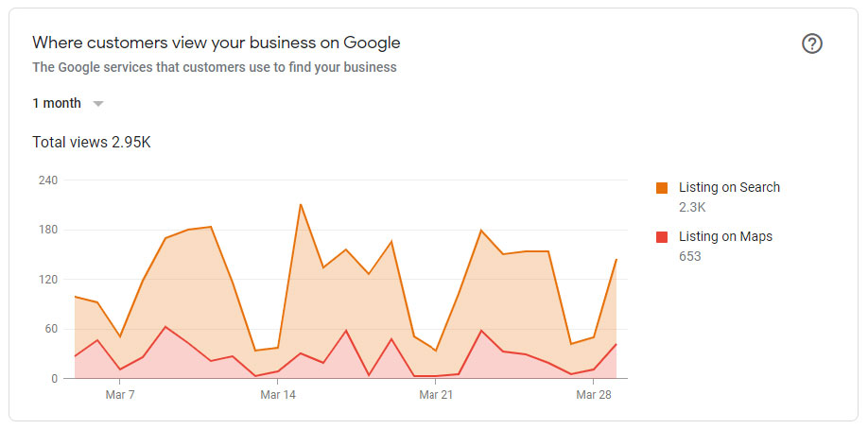Open the 1 month time range dropdown
Screen dimensions: 868x429
click(57, 103)
